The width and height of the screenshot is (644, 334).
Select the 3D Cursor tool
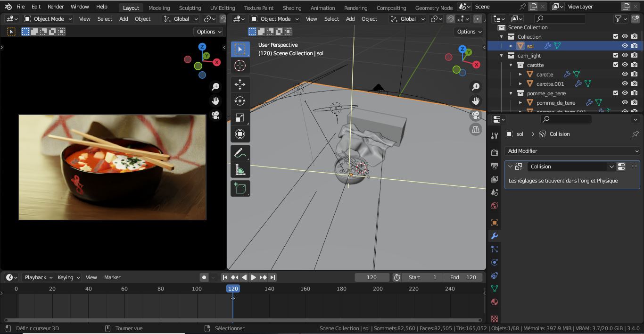click(240, 66)
